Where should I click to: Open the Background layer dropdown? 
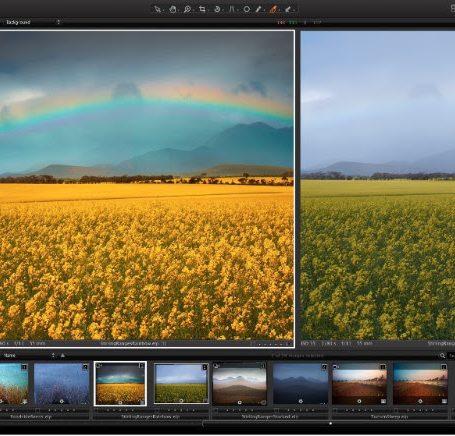coord(32,22)
